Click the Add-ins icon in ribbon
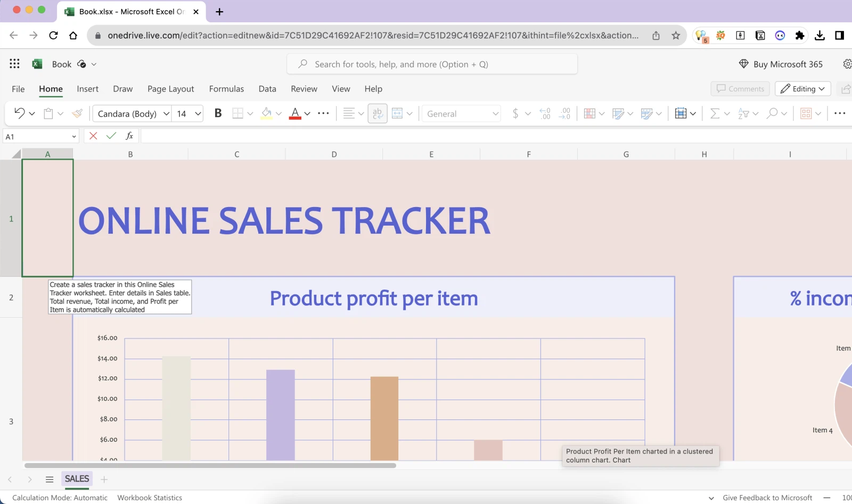852x504 pixels. (x=806, y=113)
